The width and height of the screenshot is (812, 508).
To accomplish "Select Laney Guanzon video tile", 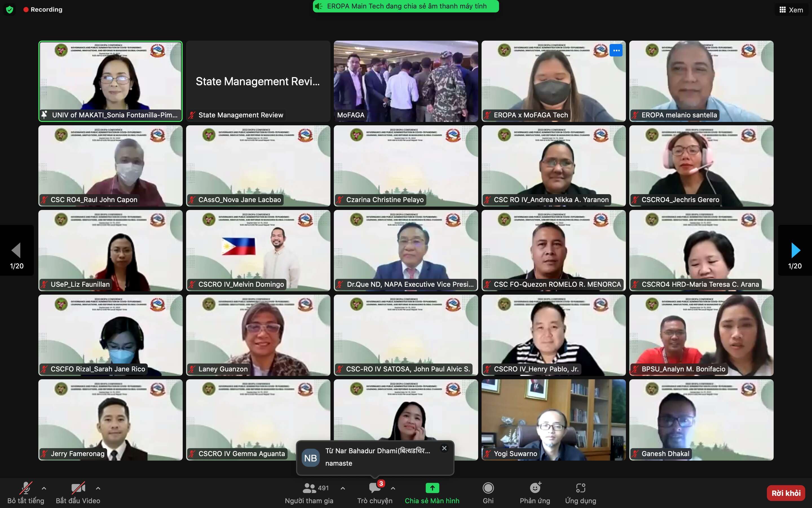I will tap(258, 335).
